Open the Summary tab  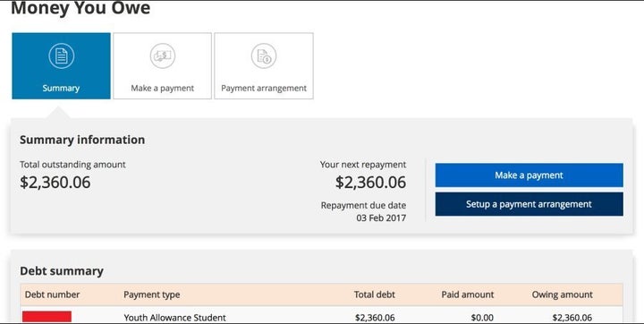coord(61,66)
